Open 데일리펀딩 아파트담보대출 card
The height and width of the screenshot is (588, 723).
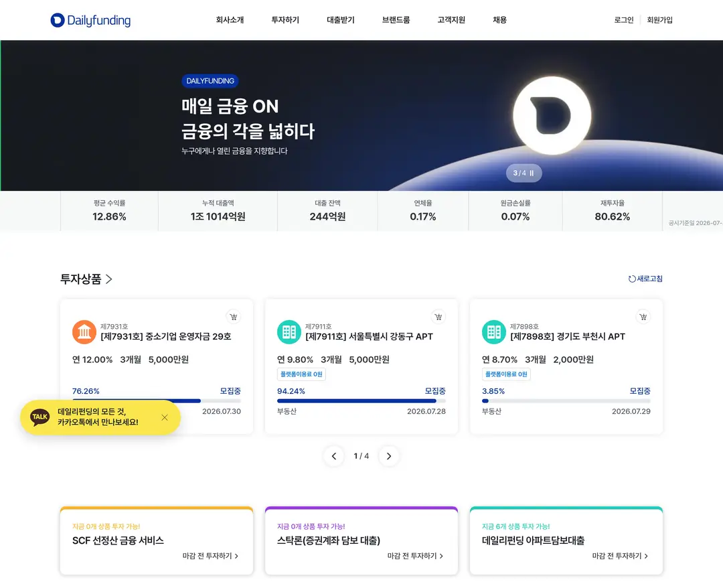tap(566, 541)
